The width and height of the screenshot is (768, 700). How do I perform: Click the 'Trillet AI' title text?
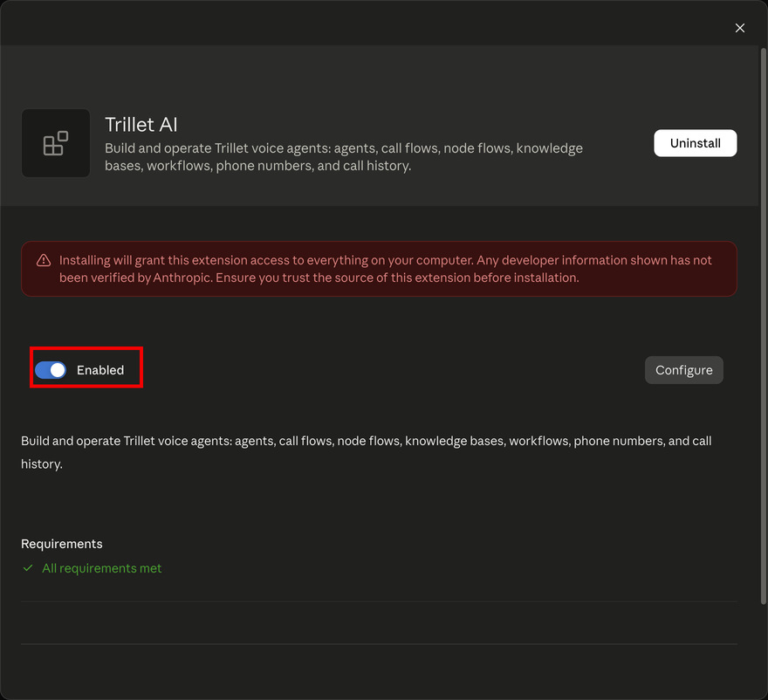click(141, 125)
